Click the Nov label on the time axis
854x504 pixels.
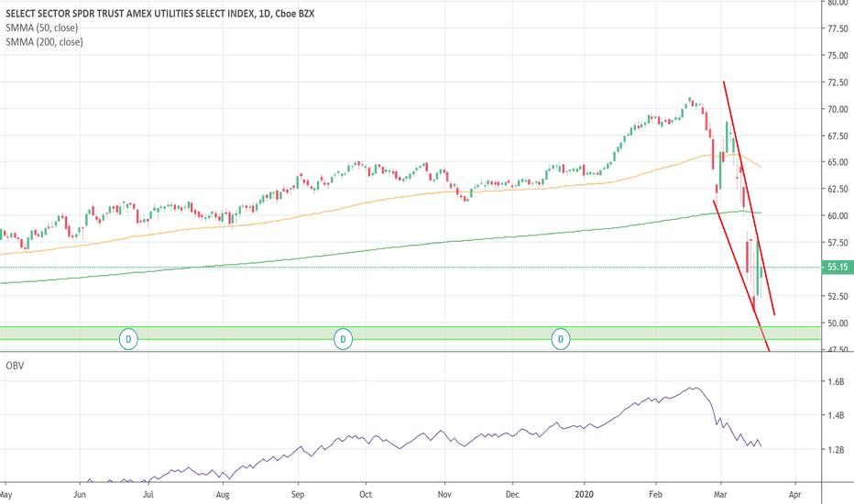tap(445, 495)
